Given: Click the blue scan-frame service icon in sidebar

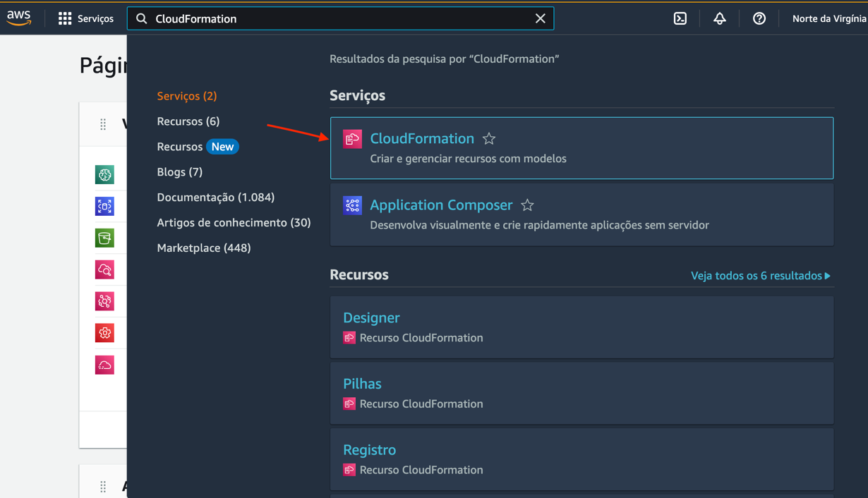Looking at the screenshot, I should 104,206.
